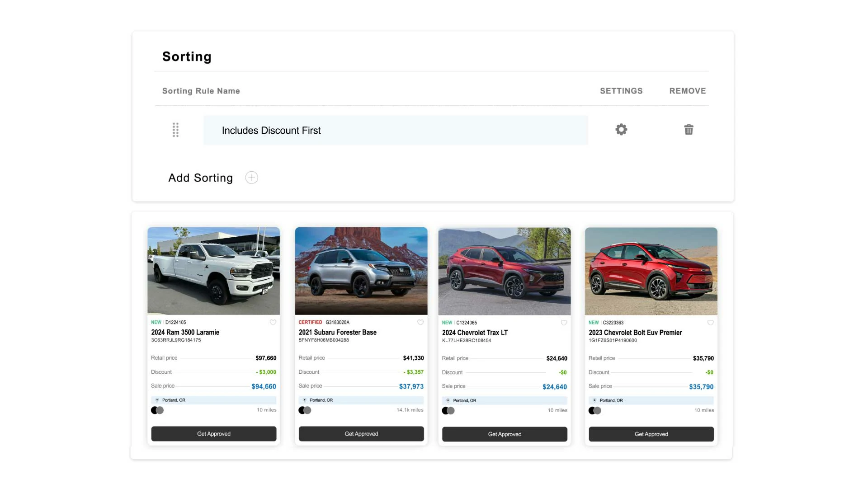Click location pin on Subaru Forester card

304,400
